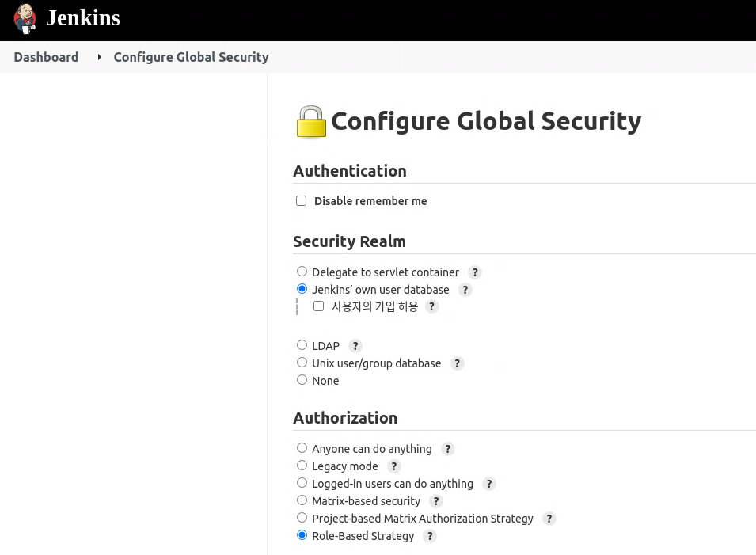Choose Logged-in users can do anything
The width and height of the screenshot is (756, 555).
pyautogui.click(x=302, y=483)
